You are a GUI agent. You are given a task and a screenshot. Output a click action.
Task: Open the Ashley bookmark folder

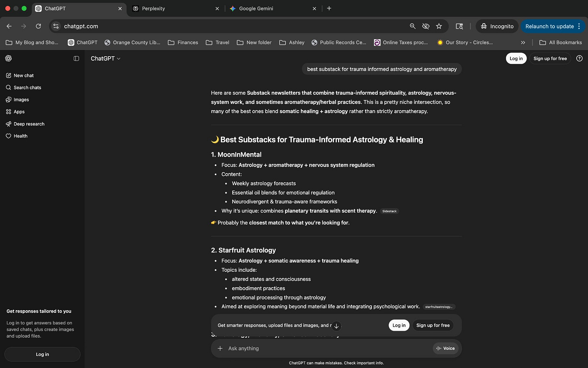(x=292, y=42)
